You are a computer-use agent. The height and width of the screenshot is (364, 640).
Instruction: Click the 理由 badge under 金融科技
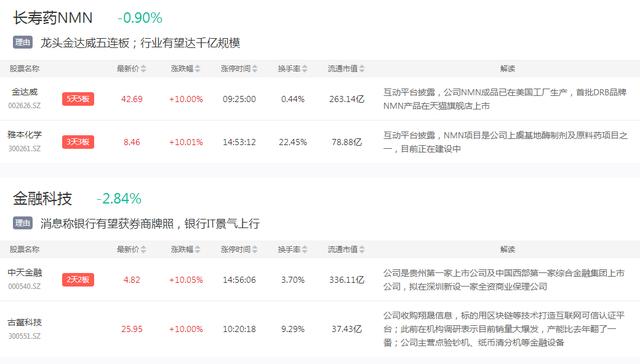coord(22,223)
